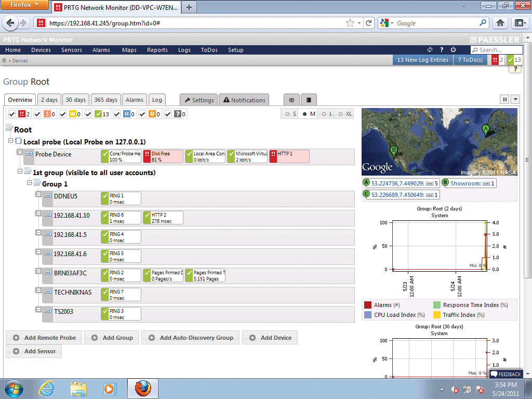Click map marker B on the geo map
Screen dimensions: 532x399
point(394,151)
